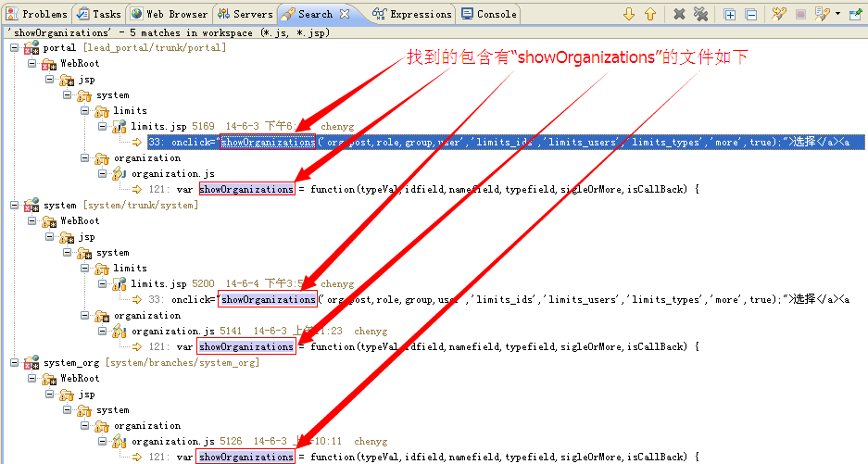The height and width of the screenshot is (464, 868).
Task: Collapse the system_org project tree node
Action: (15, 363)
